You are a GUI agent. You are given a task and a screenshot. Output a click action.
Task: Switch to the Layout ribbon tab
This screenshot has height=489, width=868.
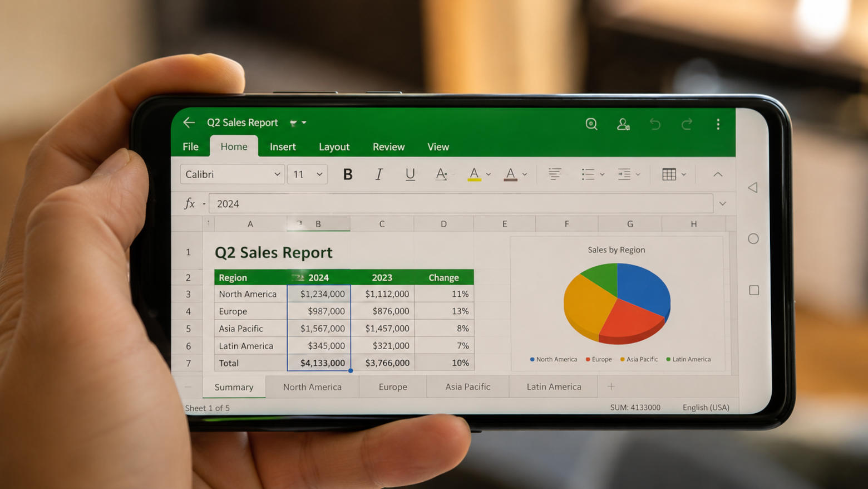coord(334,147)
